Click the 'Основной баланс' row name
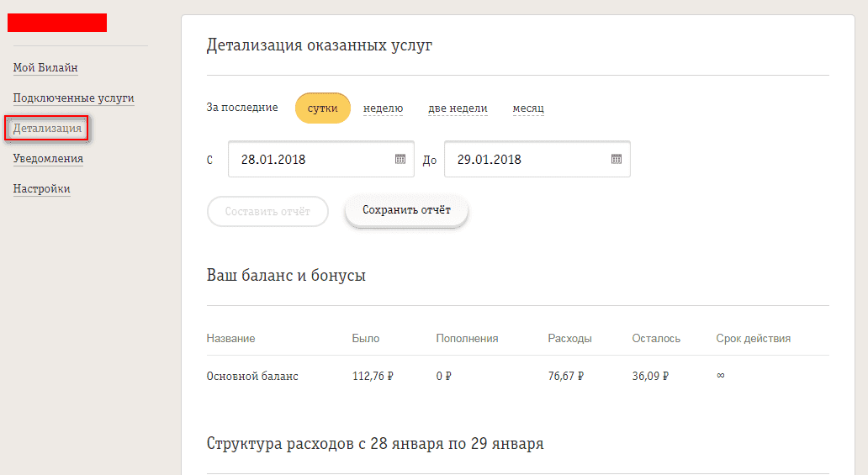Screen dimensions: 868x475 tap(252, 377)
